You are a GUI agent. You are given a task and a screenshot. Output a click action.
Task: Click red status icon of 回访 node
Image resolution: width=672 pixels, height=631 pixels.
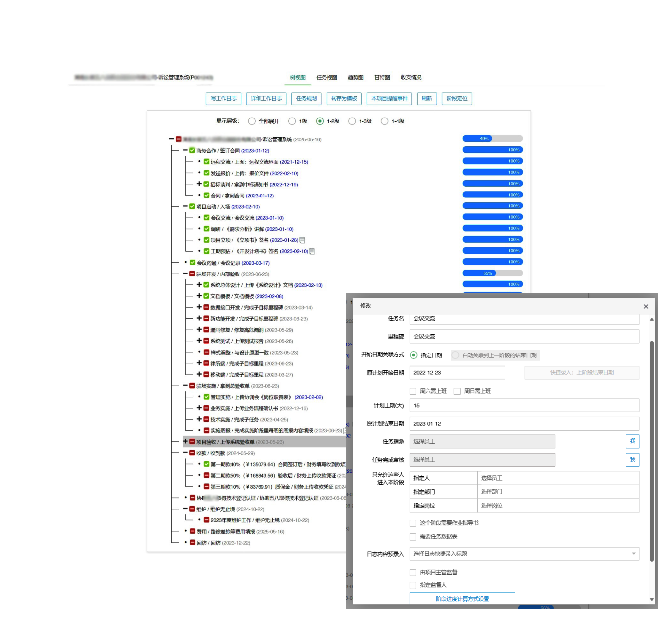tap(192, 543)
